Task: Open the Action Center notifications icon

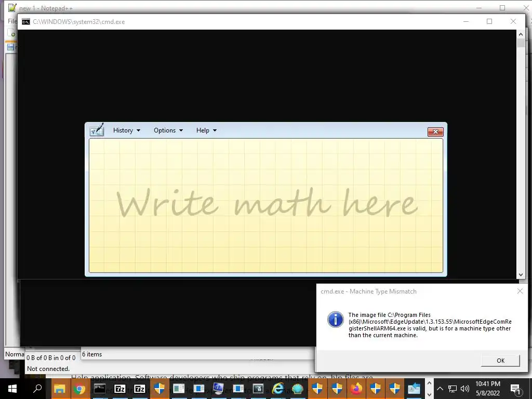Action: point(515,389)
